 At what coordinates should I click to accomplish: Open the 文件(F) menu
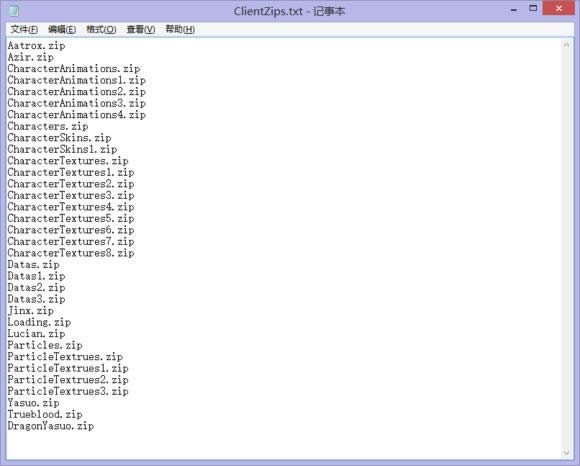tap(24, 29)
